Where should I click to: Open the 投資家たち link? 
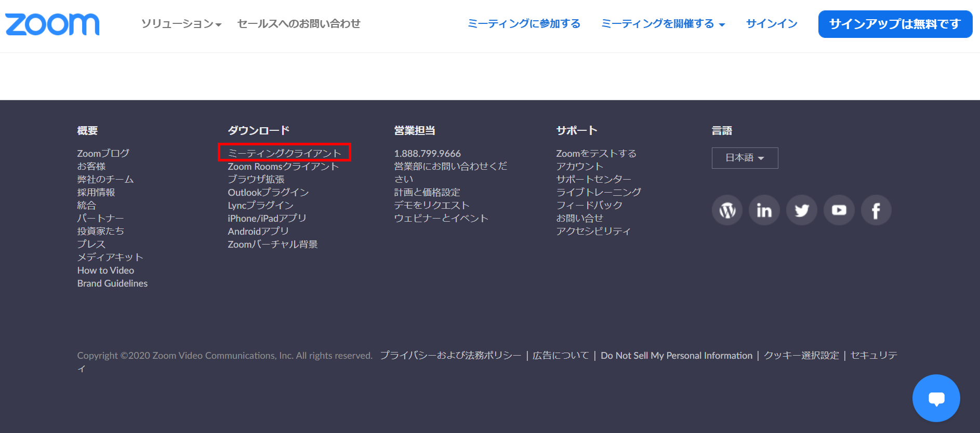pos(101,231)
